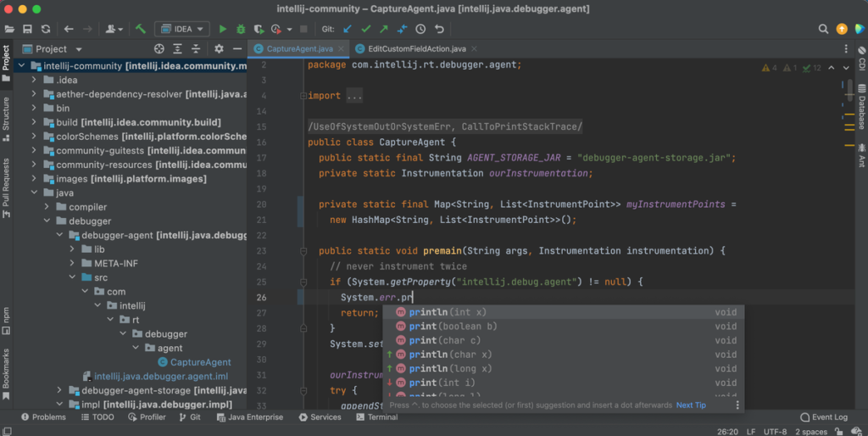Open the IDEA run configuration dropdown
The width and height of the screenshot is (868, 436).
pos(182,29)
